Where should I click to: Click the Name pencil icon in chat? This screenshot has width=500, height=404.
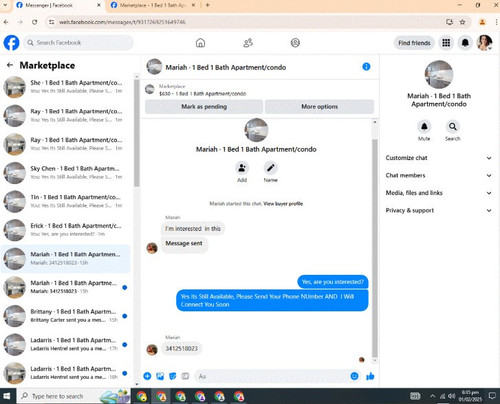(x=271, y=168)
